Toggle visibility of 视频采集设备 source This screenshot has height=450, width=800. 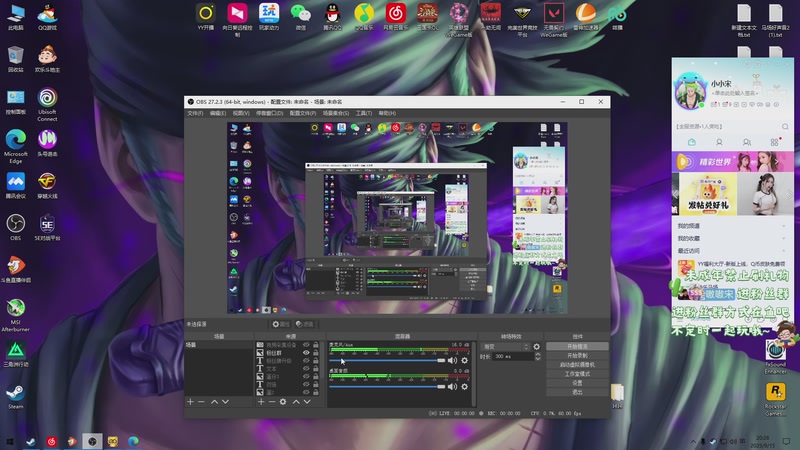306,345
